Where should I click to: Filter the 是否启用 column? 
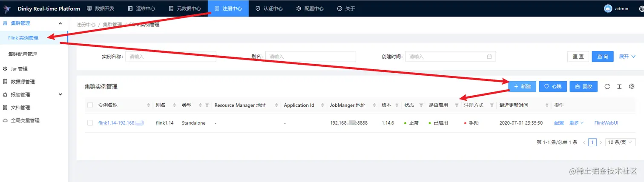point(457,105)
